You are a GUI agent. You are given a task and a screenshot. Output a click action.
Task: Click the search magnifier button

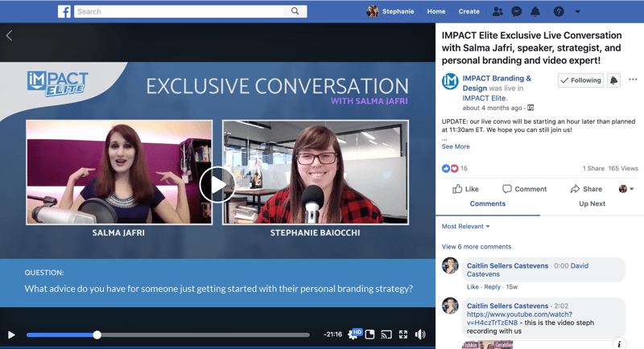tap(295, 11)
